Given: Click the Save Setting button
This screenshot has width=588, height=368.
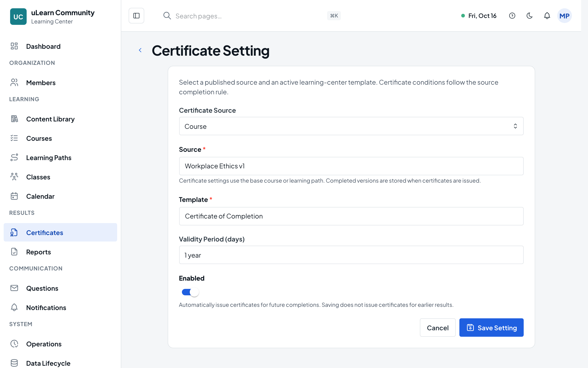Looking at the screenshot, I should [491, 328].
